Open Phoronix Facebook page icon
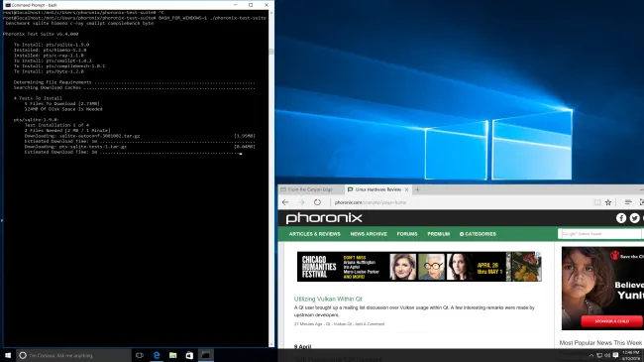644x362 pixels. pyautogui.click(x=621, y=218)
